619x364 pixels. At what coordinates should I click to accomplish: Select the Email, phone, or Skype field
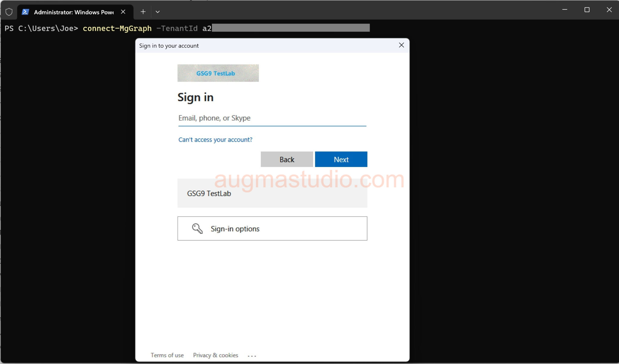pyautogui.click(x=272, y=118)
